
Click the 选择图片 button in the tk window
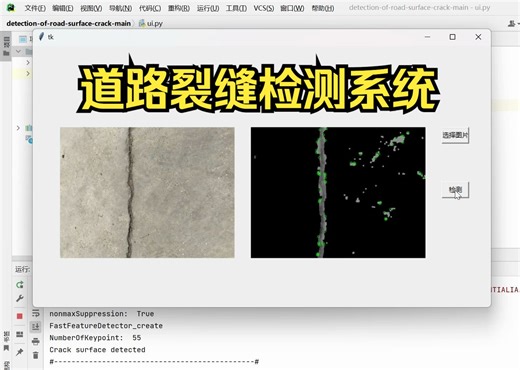tap(455, 135)
